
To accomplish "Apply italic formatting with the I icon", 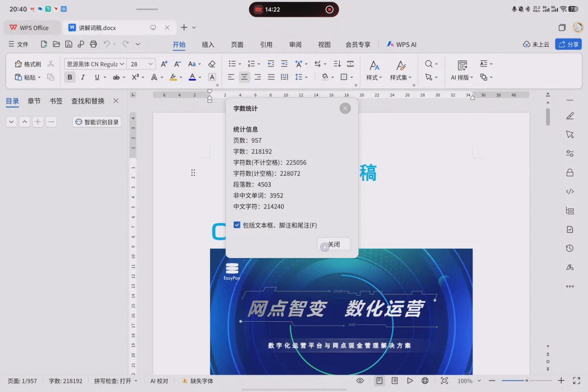I will pyautogui.click(x=83, y=77).
